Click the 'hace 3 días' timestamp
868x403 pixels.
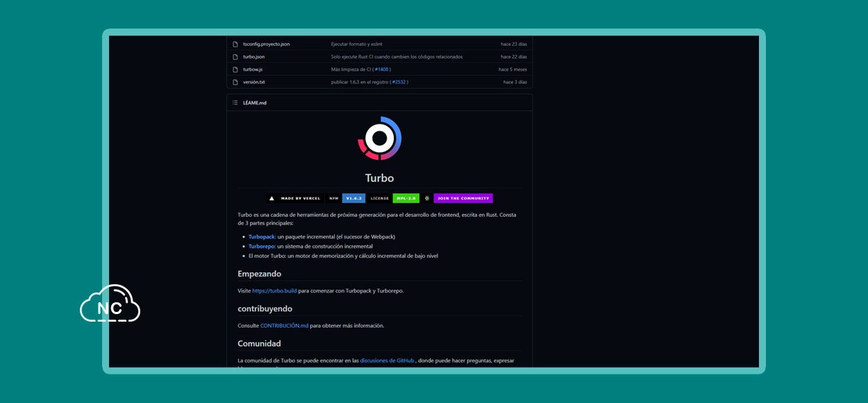[515, 82]
